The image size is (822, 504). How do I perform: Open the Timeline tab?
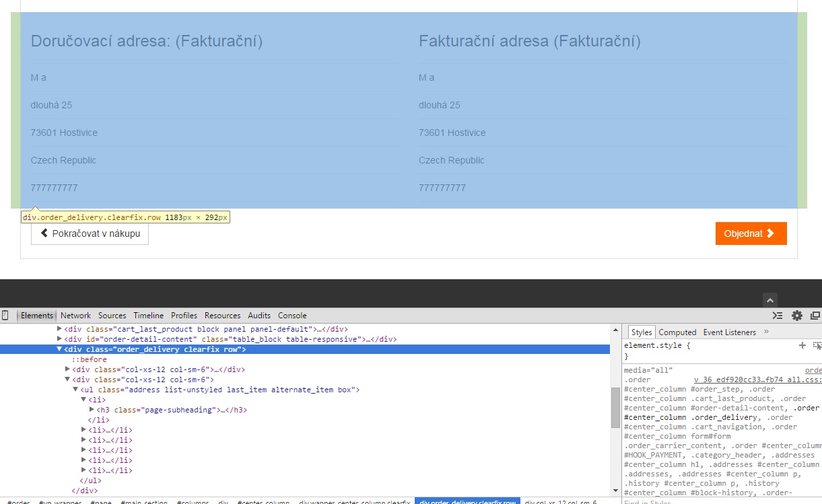click(x=148, y=316)
